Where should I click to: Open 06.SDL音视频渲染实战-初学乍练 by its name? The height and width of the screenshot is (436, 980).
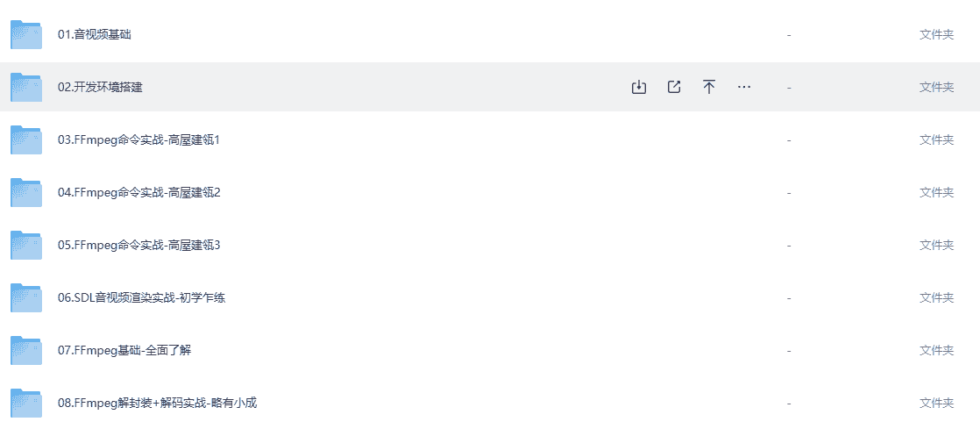click(x=142, y=298)
